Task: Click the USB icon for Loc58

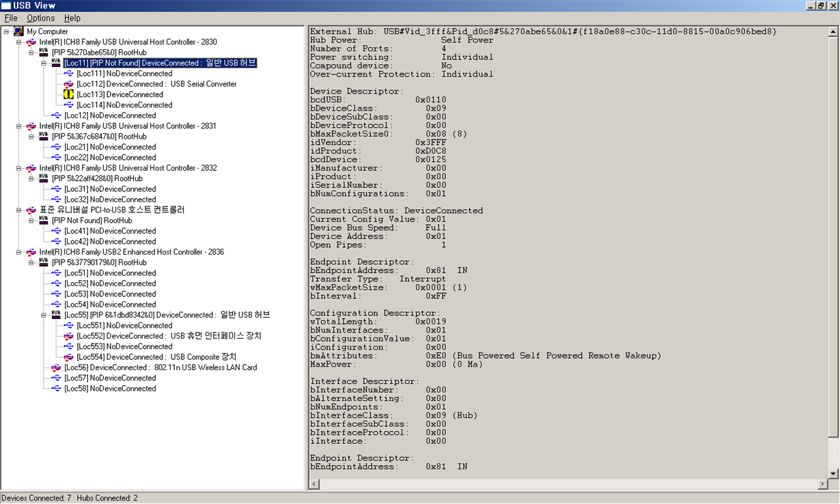Action: 56,389
